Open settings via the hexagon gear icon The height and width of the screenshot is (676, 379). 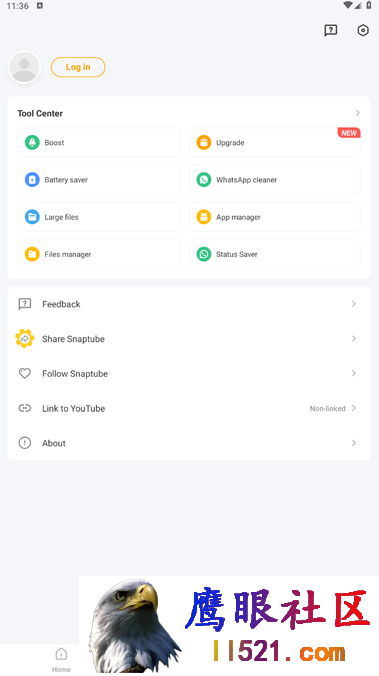click(x=363, y=30)
